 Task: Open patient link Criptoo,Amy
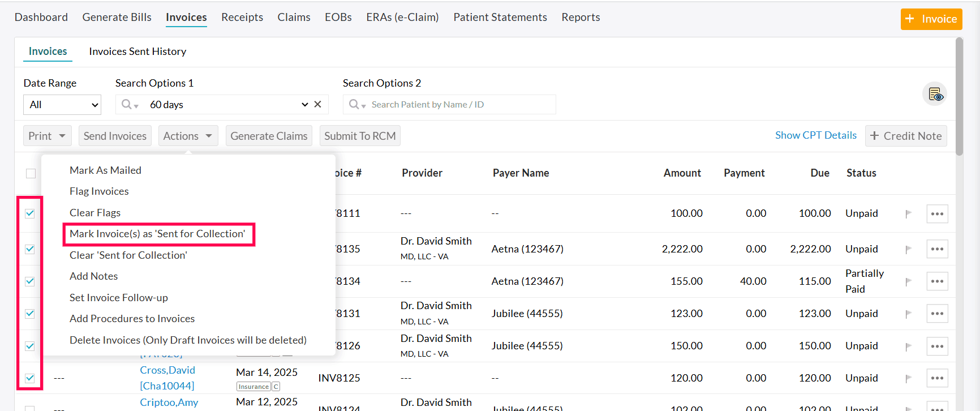169,403
